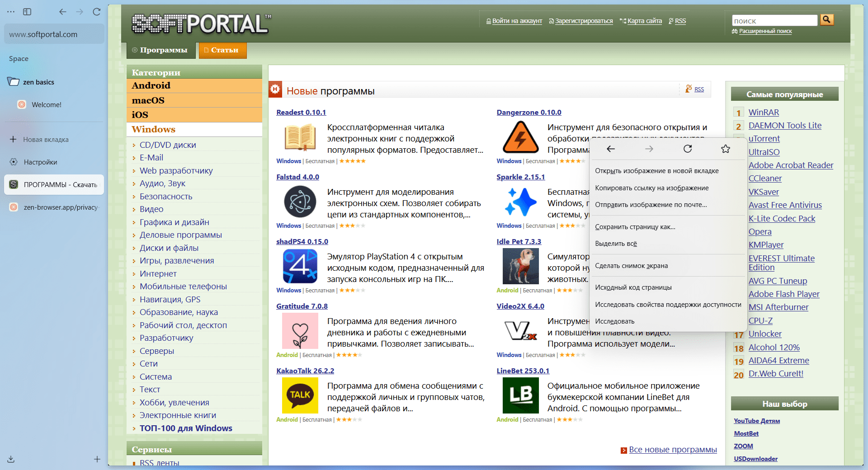Open the Gratitude pink flower icon
868x470 pixels.
tap(300, 331)
